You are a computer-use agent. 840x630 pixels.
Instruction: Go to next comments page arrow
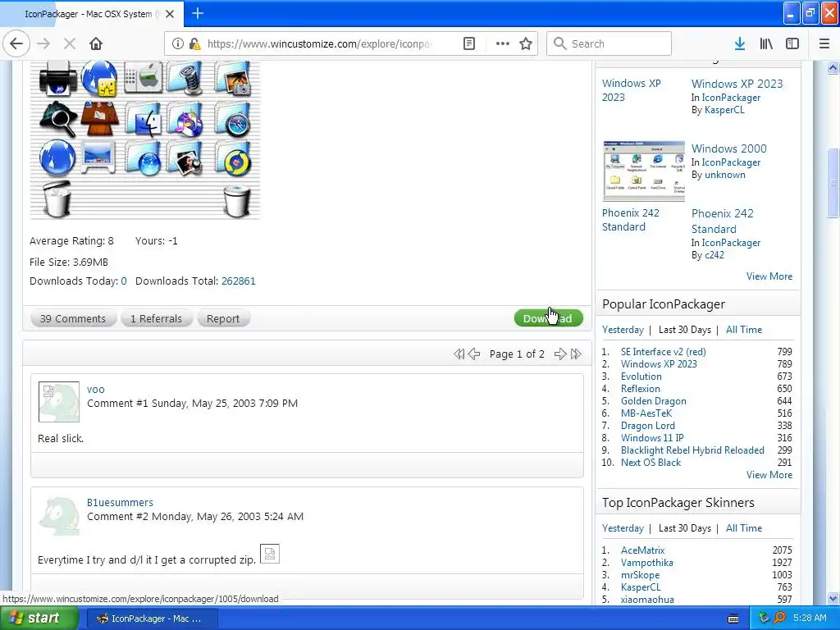pyautogui.click(x=559, y=354)
